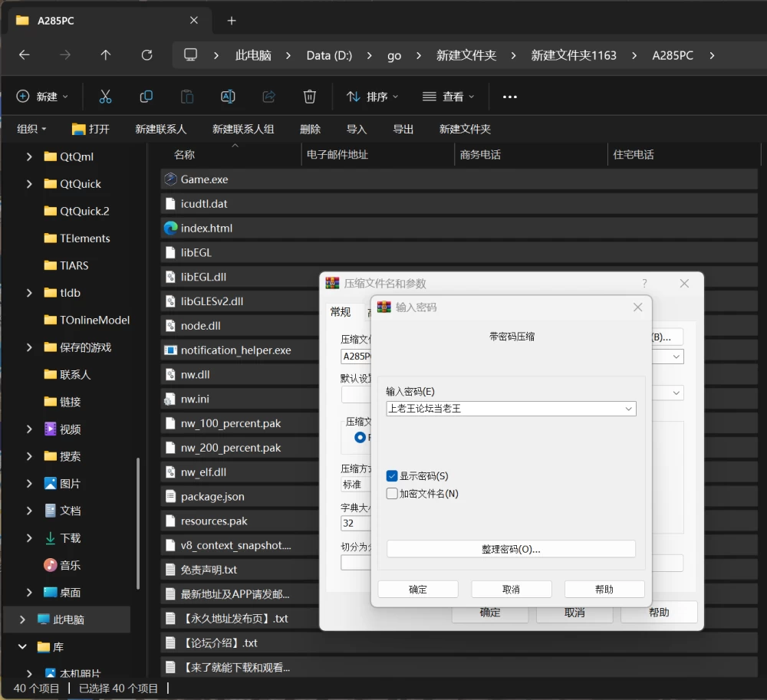The height and width of the screenshot is (700, 767).
Task: Click 确定 in the password dialog
Action: [x=418, y=589]
